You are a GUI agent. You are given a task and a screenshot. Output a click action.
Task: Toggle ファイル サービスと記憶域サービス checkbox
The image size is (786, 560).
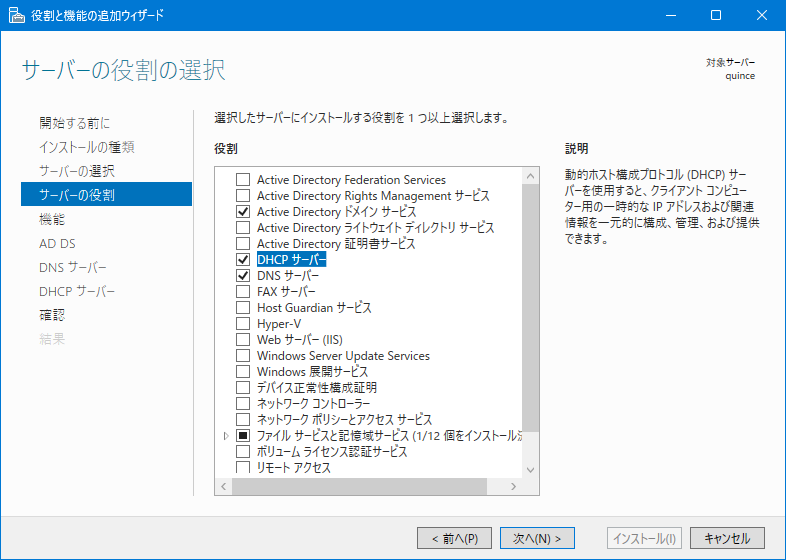243,436
